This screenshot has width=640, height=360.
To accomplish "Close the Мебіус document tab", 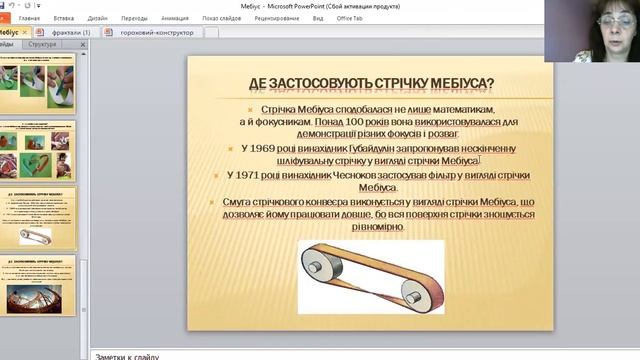I will pyautogui.click(x=24, y=32).
